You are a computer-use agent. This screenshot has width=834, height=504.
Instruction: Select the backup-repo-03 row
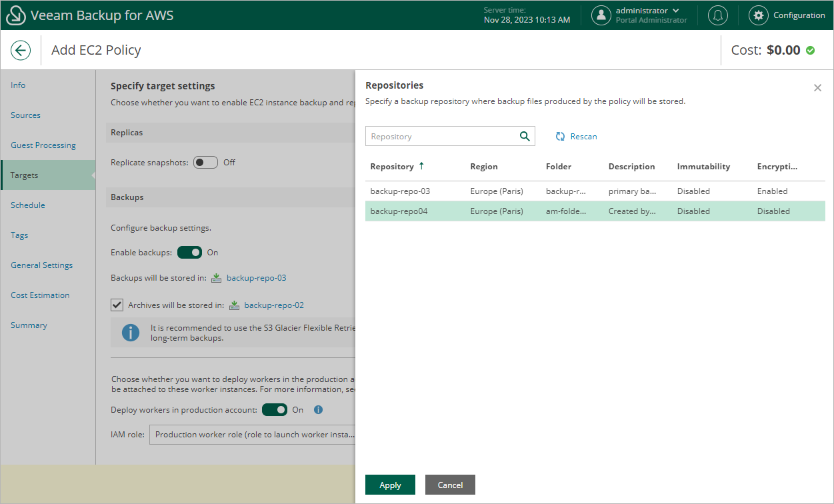pos(595,191)
